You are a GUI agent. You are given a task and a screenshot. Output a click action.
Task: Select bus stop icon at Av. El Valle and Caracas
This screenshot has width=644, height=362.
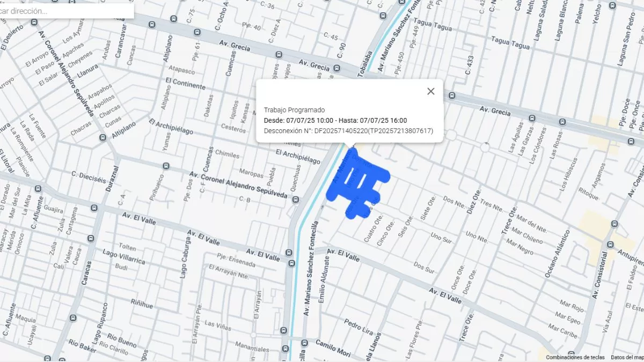click(x=94, y=208)
